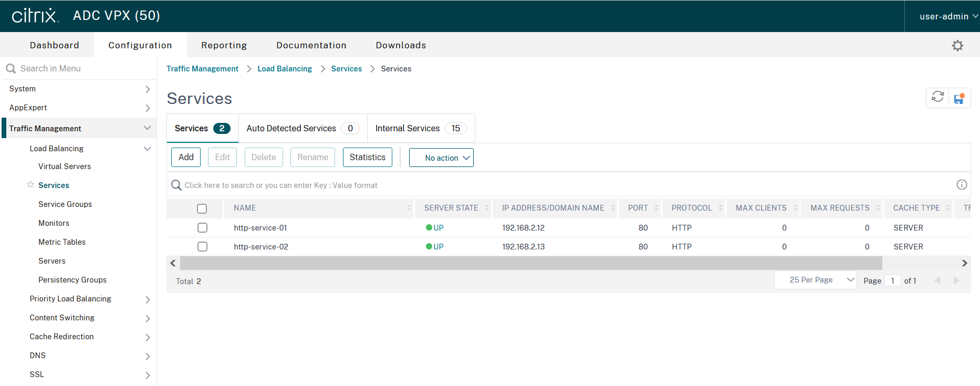Click the horizontal scrollbar under the table
Image resolution: width=980 pixels, height=386 pixels.
tap(530, 263)
